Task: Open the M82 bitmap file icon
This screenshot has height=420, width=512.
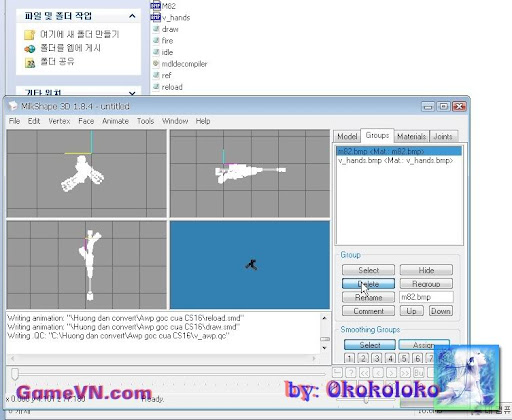Action: pyautogui.click(x=155, y=5)
